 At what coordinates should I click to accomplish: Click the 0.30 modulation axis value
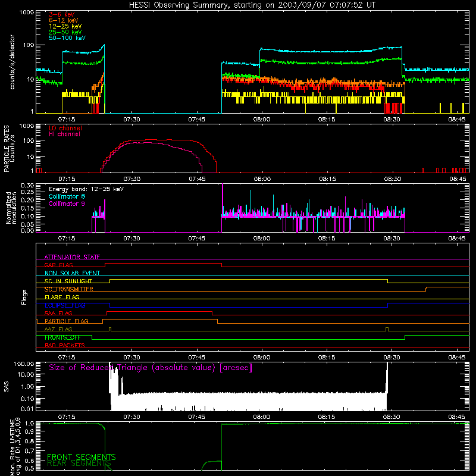27,186
